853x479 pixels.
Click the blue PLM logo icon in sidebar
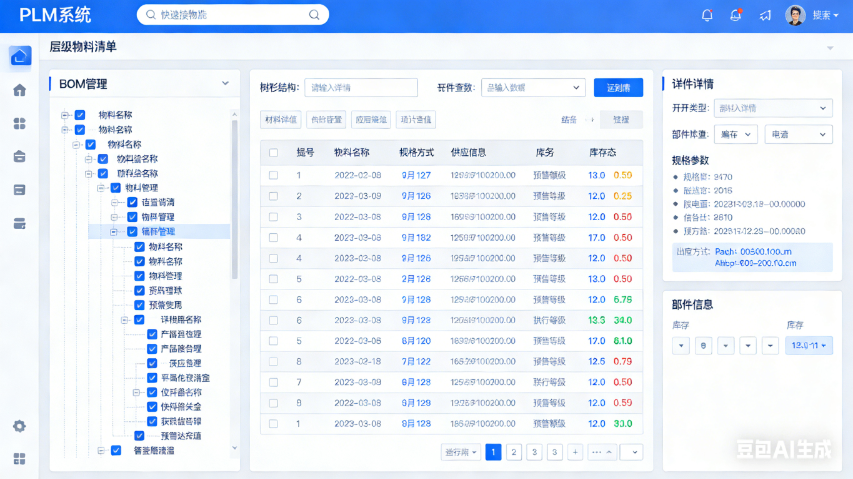pyautogui.click(x=20, y=56)
